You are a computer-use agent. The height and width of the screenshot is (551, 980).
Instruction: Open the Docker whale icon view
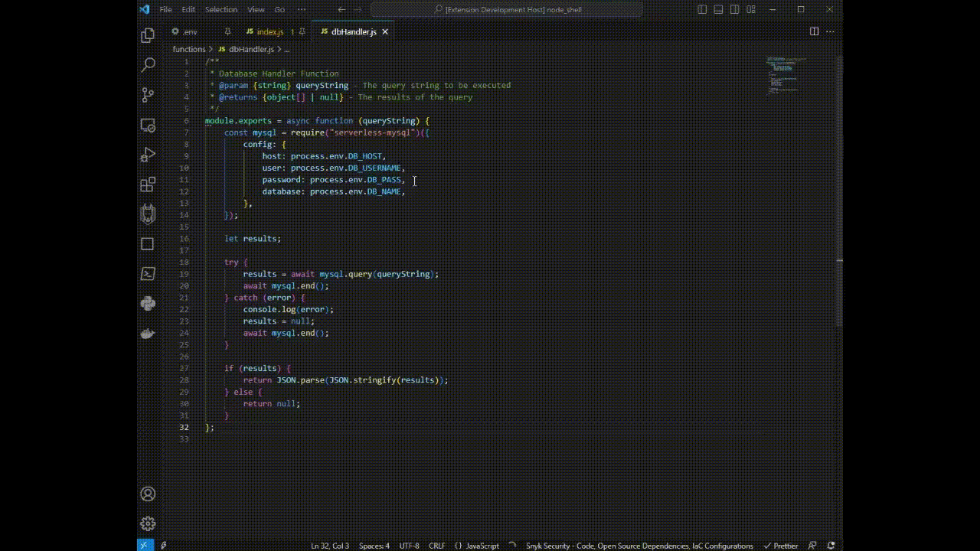(x=148, y=334)
